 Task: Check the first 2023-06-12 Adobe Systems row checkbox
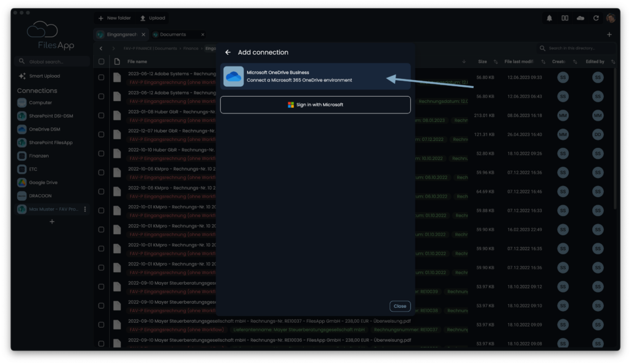point(102,77)
